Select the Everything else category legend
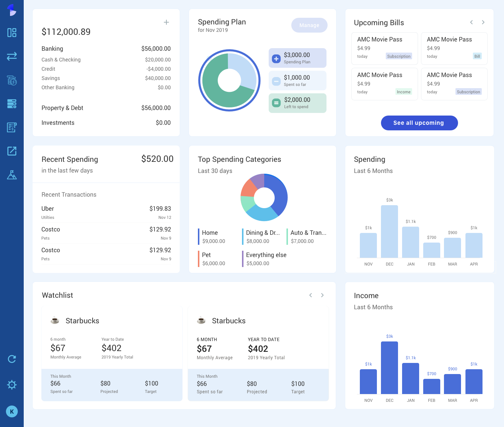The height and width of the screenshot is (427, 504). pos(264,259)
